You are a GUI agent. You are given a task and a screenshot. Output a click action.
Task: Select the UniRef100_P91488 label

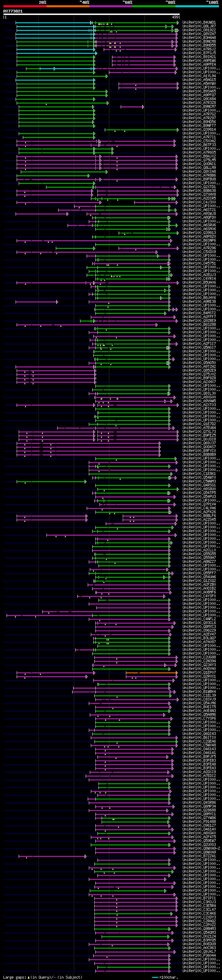click(199, 822)
